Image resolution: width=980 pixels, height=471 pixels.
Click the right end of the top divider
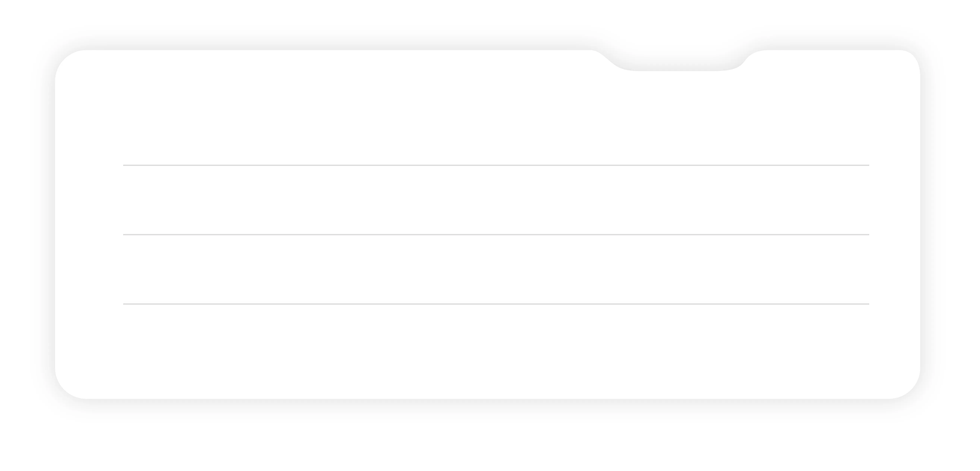coord(867,165)
